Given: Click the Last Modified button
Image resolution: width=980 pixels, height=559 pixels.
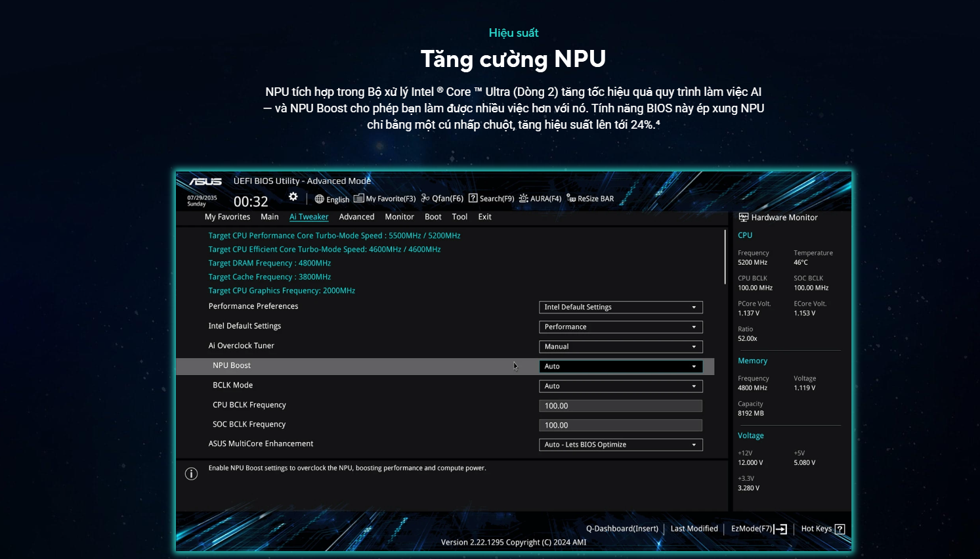Looking at the screenshot, I should point(694,529).
